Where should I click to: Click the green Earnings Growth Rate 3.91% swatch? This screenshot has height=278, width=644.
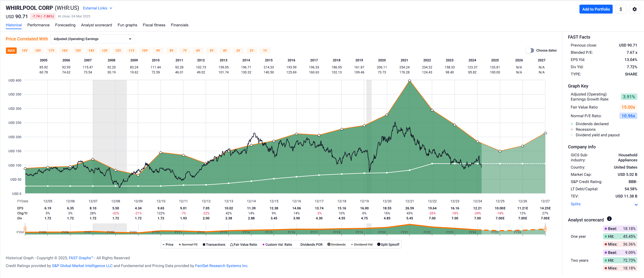629,97
